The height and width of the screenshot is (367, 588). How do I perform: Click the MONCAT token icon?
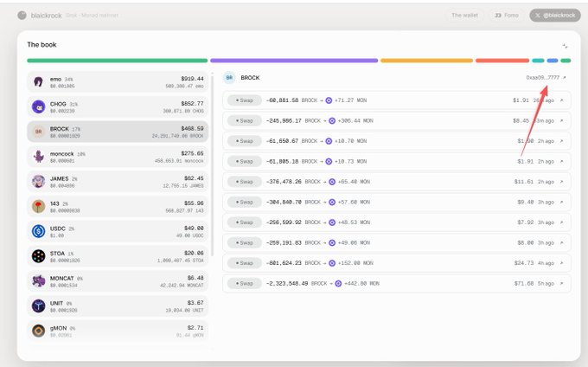pos(38,281)
